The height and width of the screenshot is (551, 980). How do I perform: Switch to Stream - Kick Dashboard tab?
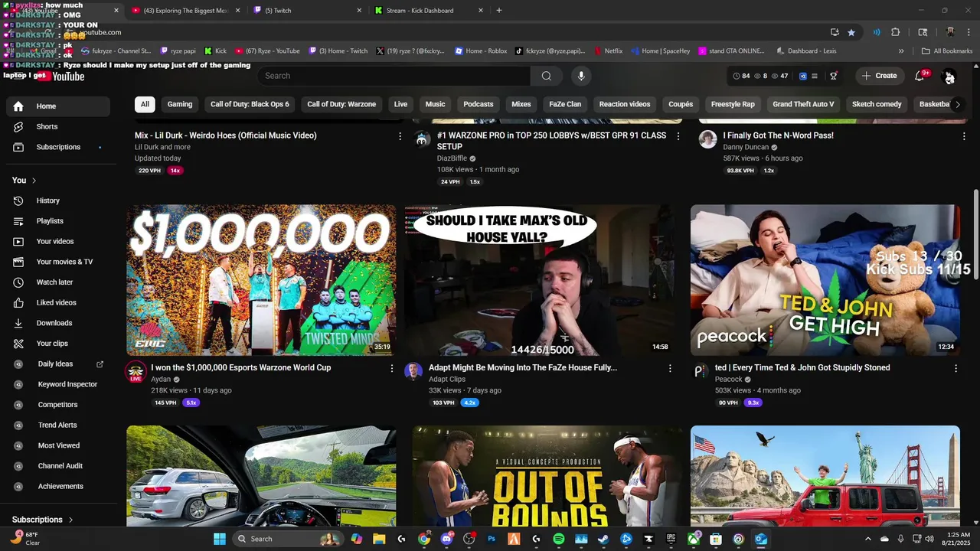point(429,11)
